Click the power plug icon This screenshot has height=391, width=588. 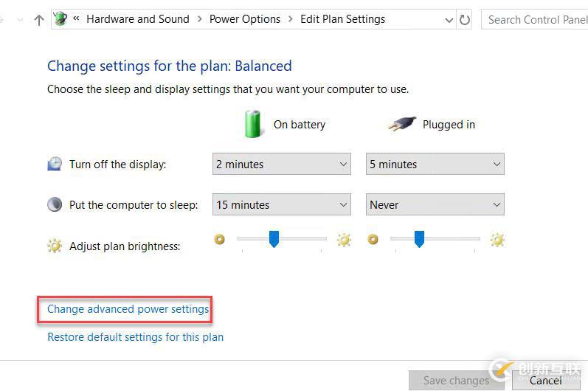pyautogui.click(x=402, y=124)
